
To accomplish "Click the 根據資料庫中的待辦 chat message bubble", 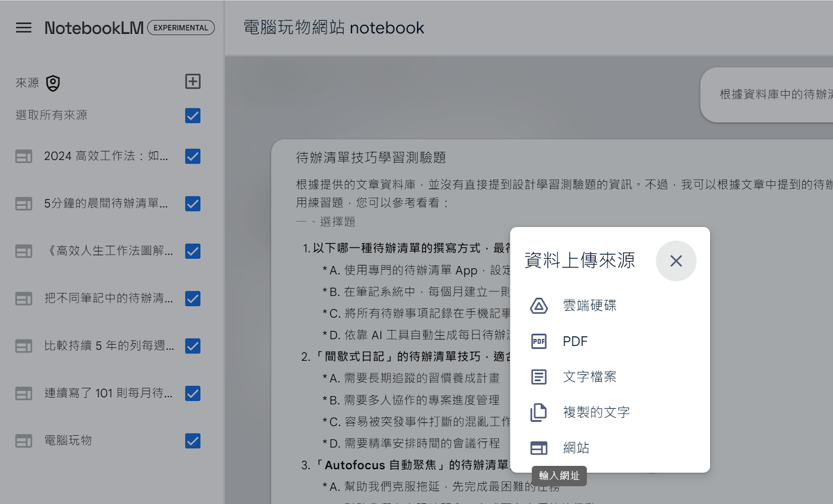I will pos(767,95).
